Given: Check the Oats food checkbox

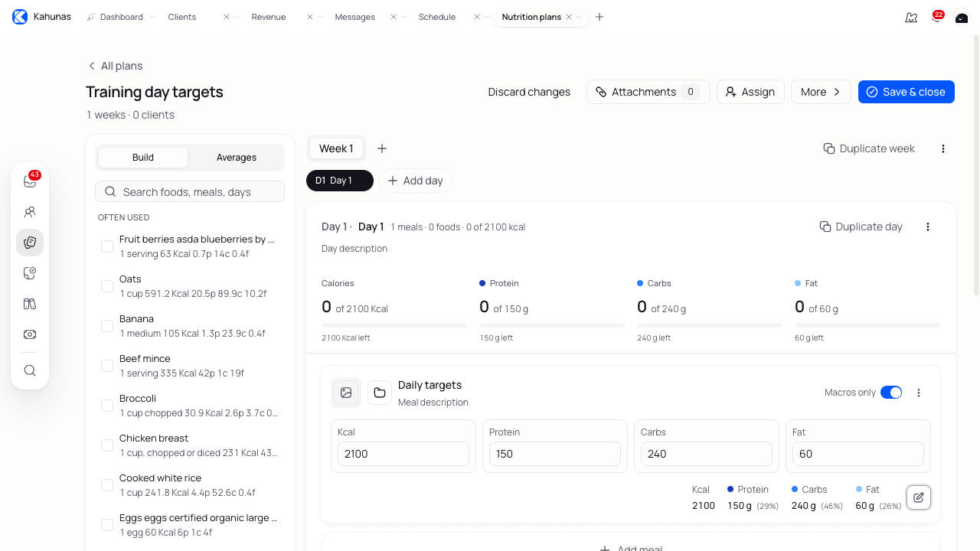Looking at the screenshot, I should coord(107,286).
